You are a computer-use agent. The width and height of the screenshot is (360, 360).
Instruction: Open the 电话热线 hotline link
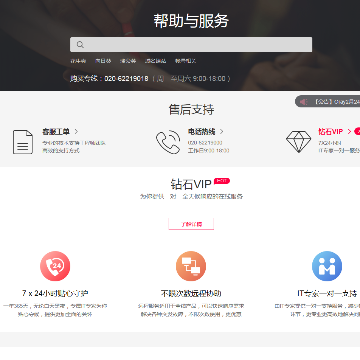tap(201, 132)
